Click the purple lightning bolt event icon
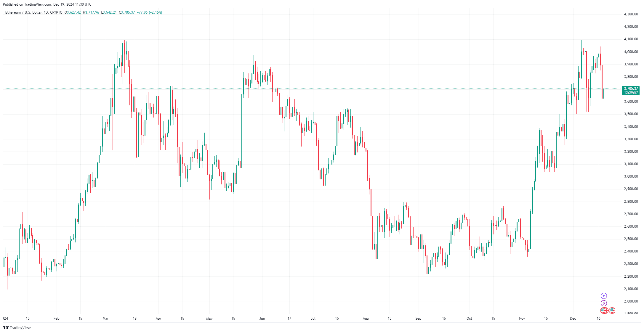 click(604, 303)
